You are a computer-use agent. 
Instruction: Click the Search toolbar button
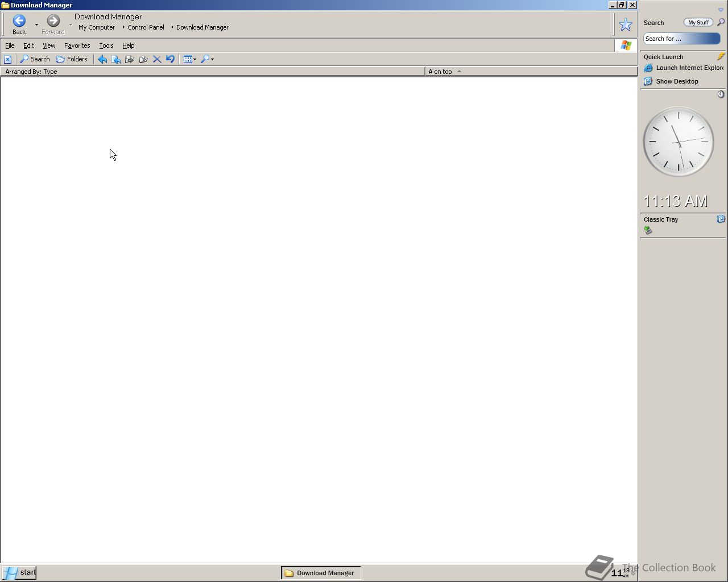click(35, 59)
